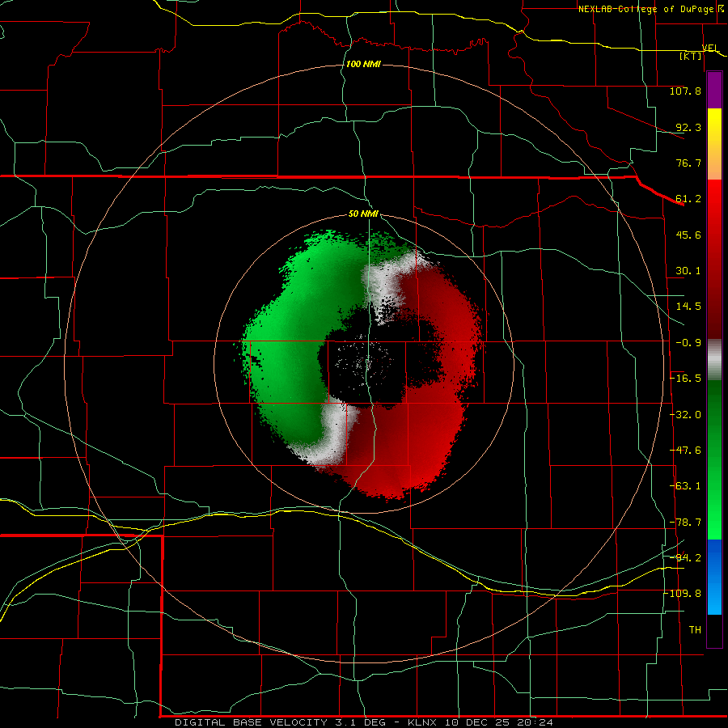The image size is (728, 728).
Task: Click the DIGITAL BASE VELOCITY caption text
Action: click(252, 722)
